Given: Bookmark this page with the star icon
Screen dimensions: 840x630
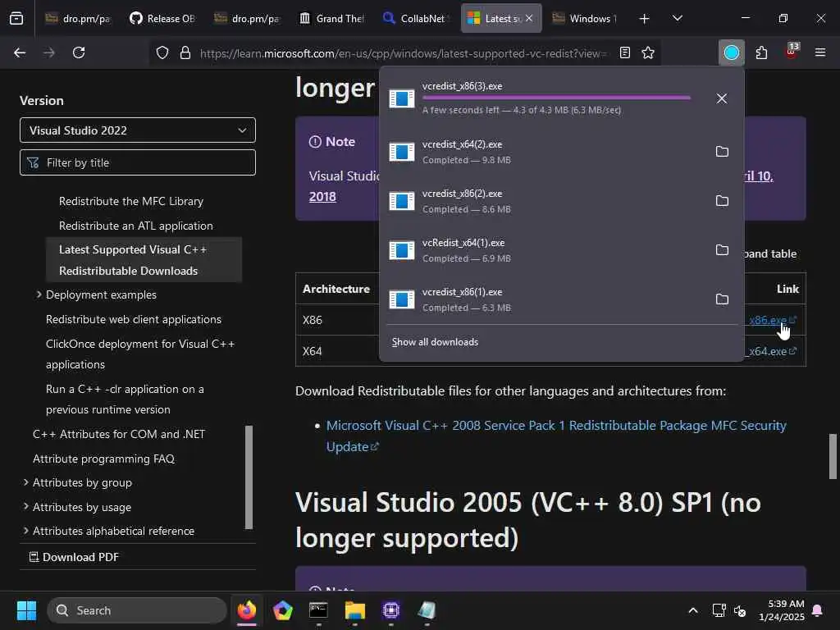Looking at the screenshot, I should tap(648, 52).
